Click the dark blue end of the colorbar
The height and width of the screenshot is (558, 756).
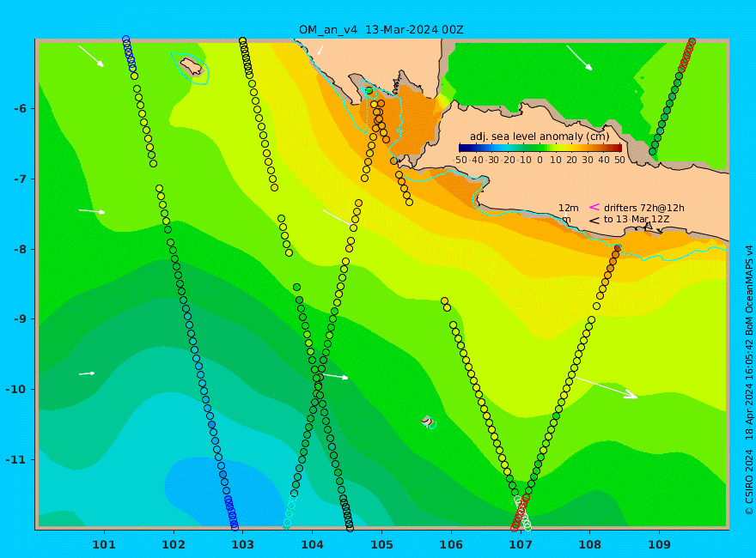(x=461, y=148)
